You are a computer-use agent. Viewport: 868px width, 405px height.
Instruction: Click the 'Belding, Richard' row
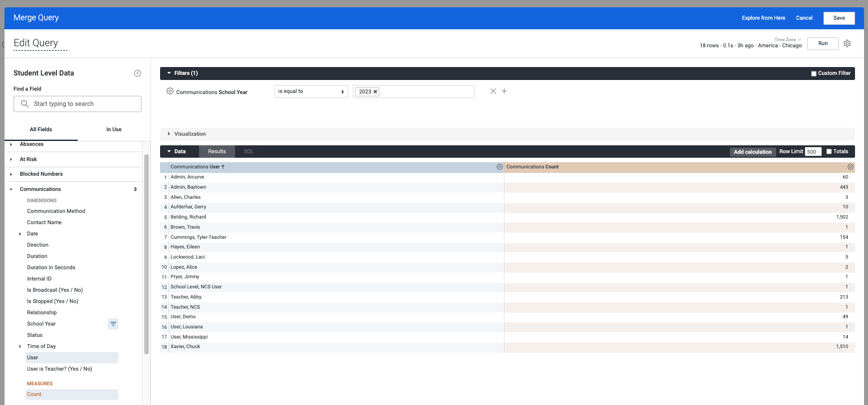pos(507,217)
